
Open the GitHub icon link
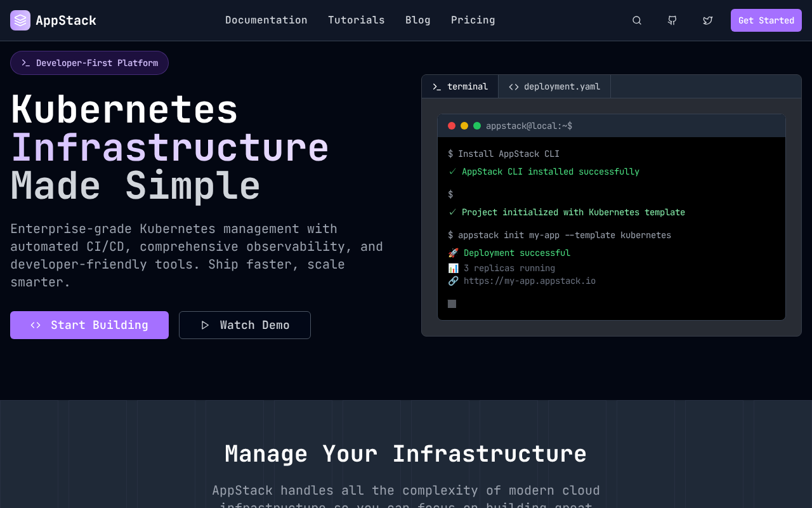coord(672,20)
